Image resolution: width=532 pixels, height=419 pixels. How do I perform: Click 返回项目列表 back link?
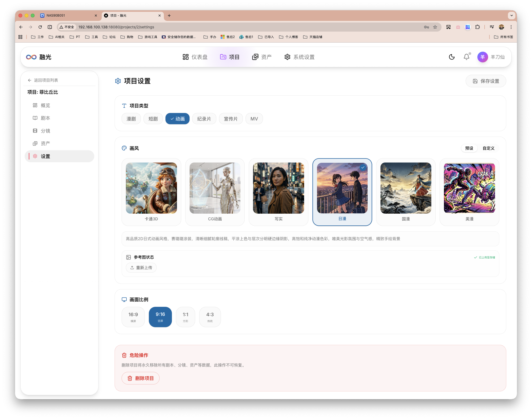[x=43, y=80]
